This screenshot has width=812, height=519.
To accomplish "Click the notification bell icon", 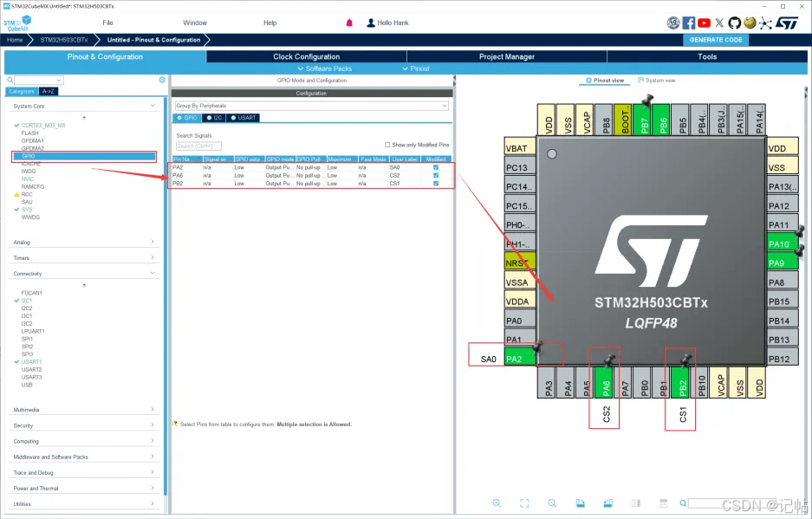I will click(349, 23).
